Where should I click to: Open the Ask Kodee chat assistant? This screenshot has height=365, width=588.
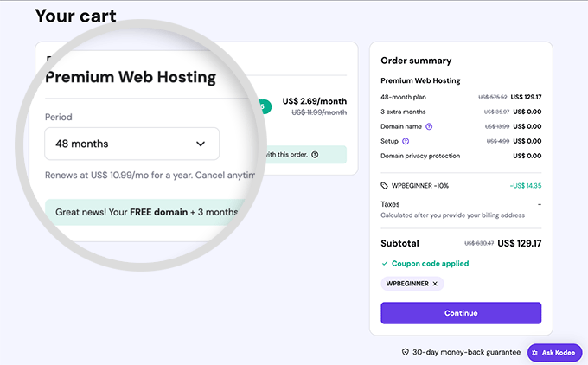coord(554,353)
